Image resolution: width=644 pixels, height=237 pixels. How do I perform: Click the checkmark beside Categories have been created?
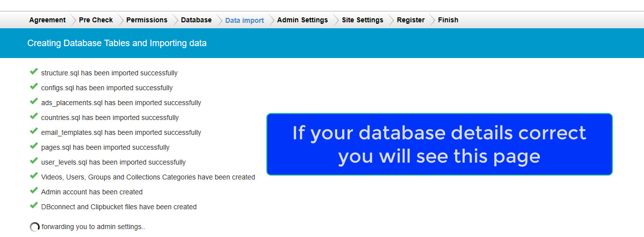[x=34, y=176]
